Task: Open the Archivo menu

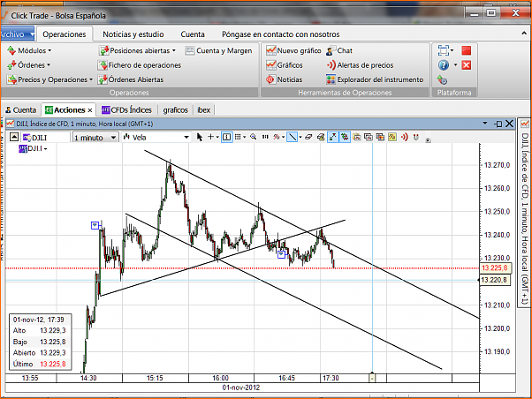Action: (x=17, y=34)
